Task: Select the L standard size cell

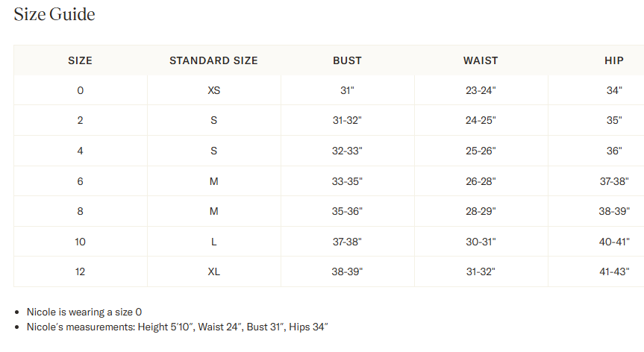Action: coord(213,242)
